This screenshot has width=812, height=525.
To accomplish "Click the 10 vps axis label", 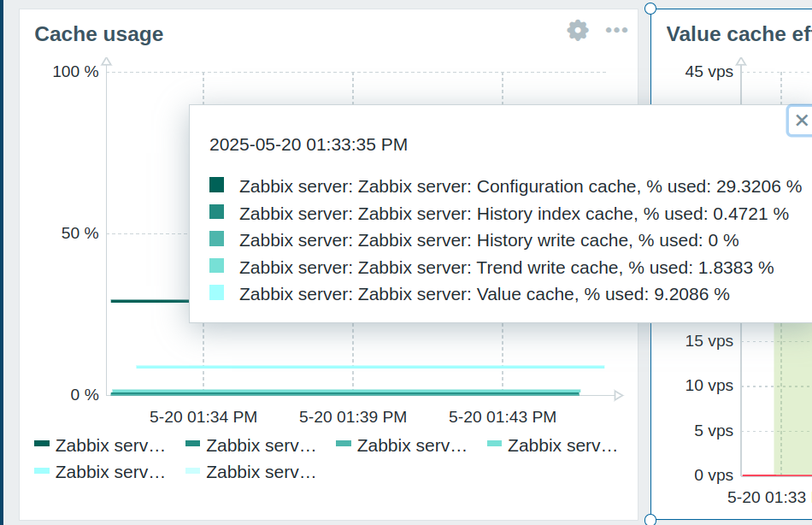I will click(709, 386).
